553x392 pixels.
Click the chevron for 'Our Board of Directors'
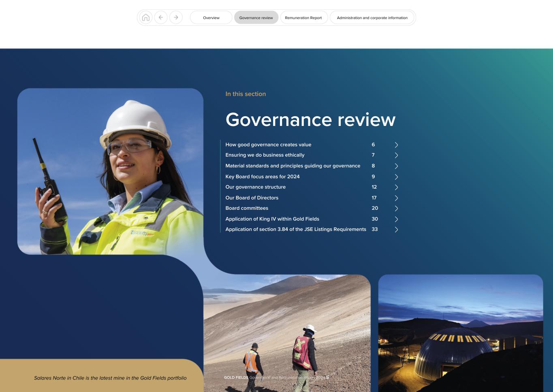396,198
